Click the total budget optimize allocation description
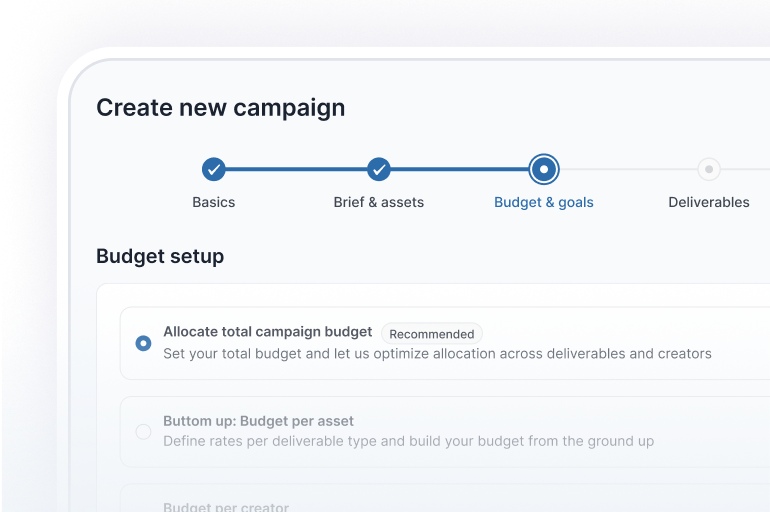770x512 pixels. tap(437, 353)
